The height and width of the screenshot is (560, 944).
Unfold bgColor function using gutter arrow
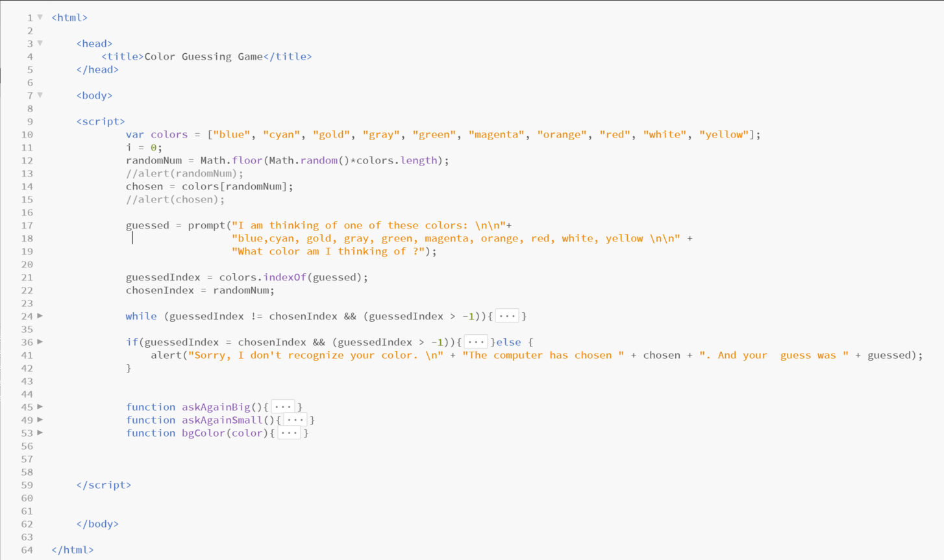[40, 433]
